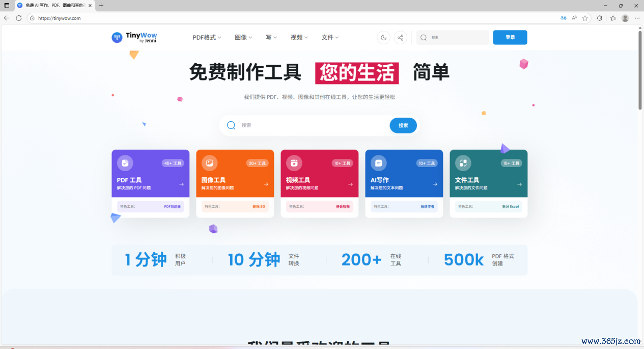The height and width of the screenshot is (349, 644).
Task: Click the 登录 login button
Action: pos(510,38)
